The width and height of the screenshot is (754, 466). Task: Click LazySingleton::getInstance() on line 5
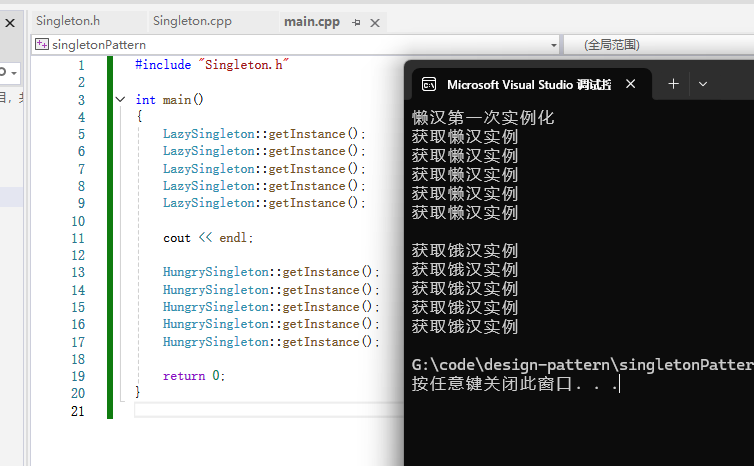point(264,134)
